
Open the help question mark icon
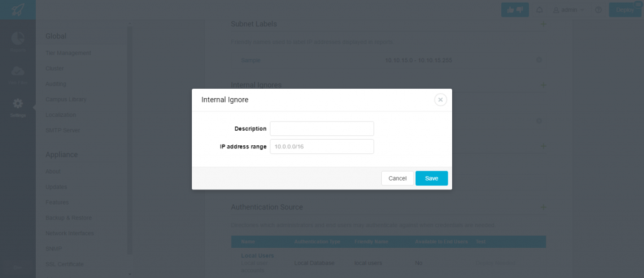tap(599, 10)
